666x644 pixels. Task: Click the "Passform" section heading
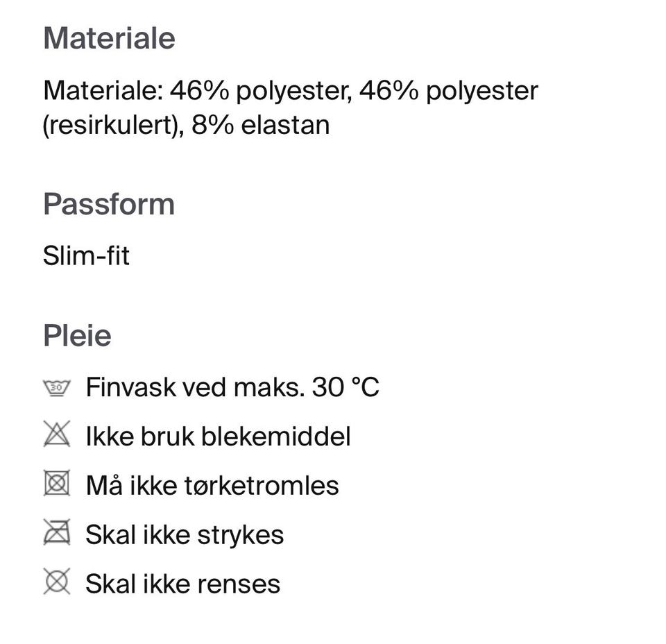(109, 204)
